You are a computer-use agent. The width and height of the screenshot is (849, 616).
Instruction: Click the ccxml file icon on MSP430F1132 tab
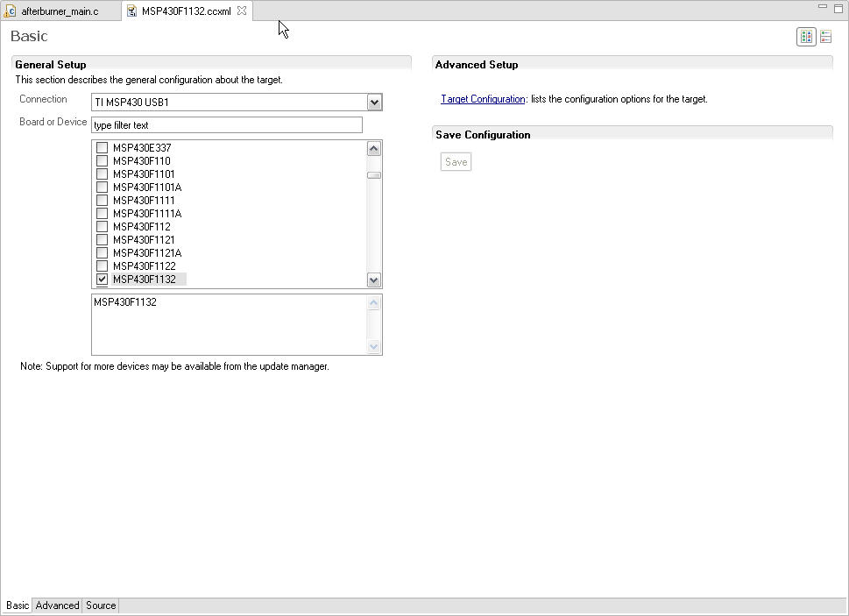tap(131, 11)
